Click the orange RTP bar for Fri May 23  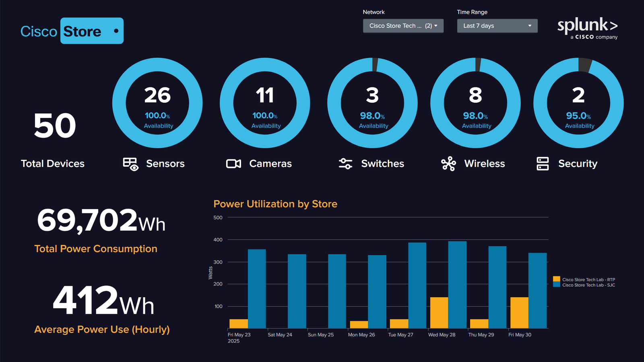pyautogui.click(x=239, y=324)
